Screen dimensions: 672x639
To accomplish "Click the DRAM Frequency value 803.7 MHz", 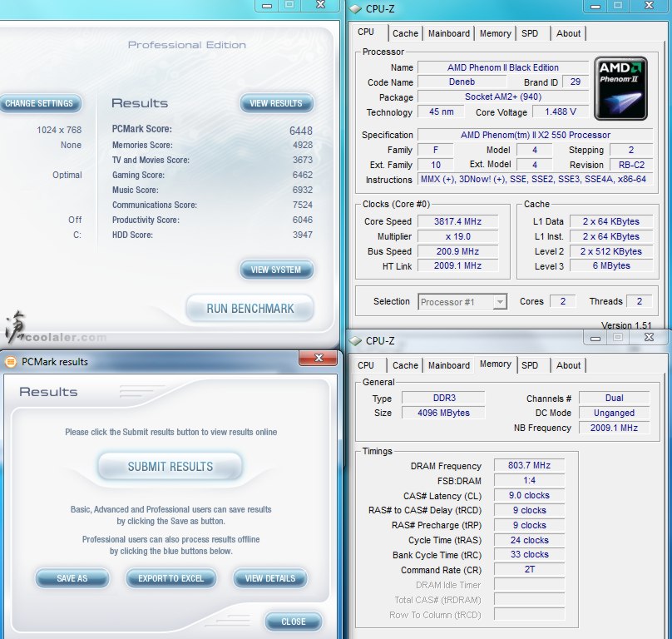I will [529, 465].
